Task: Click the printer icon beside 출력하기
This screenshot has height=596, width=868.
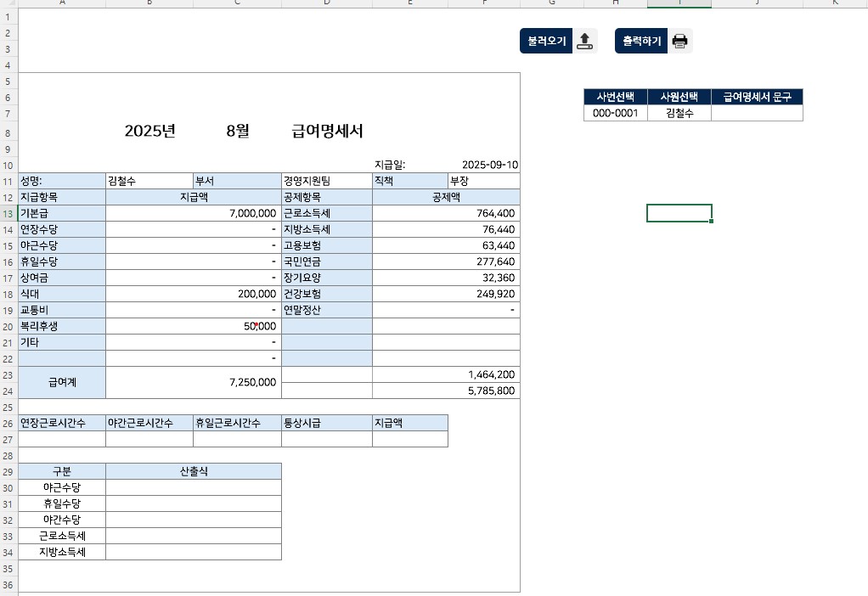Action: [x=679, y=41]
